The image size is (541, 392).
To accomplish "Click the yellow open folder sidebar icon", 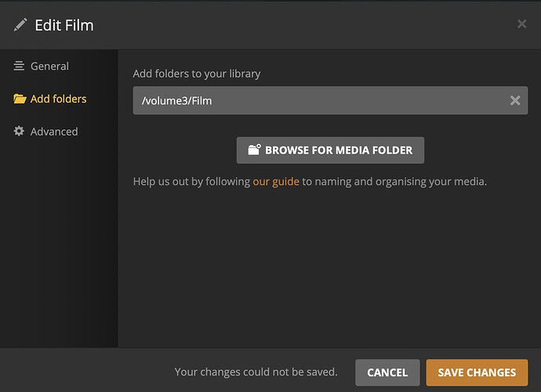I will (20, 99).
